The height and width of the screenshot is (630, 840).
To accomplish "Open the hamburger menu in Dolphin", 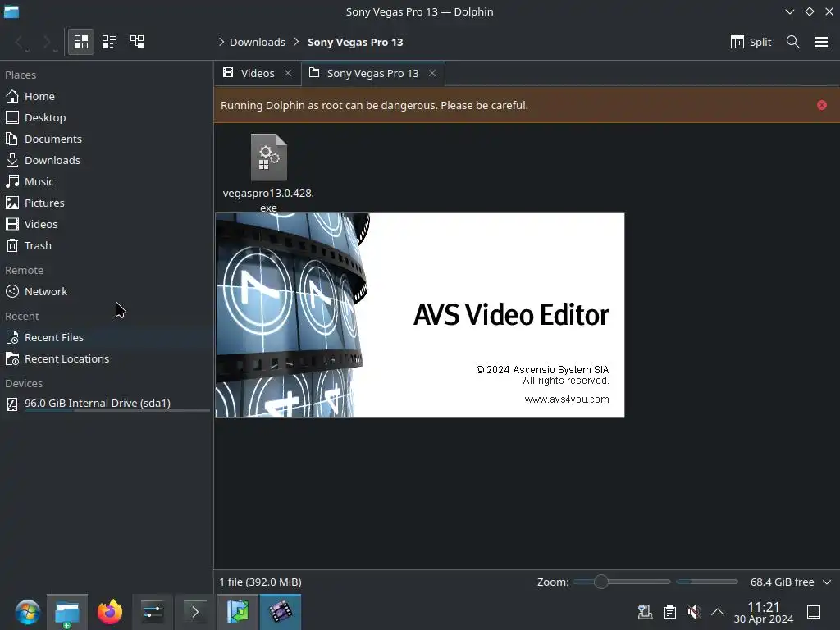I will 821,42.
